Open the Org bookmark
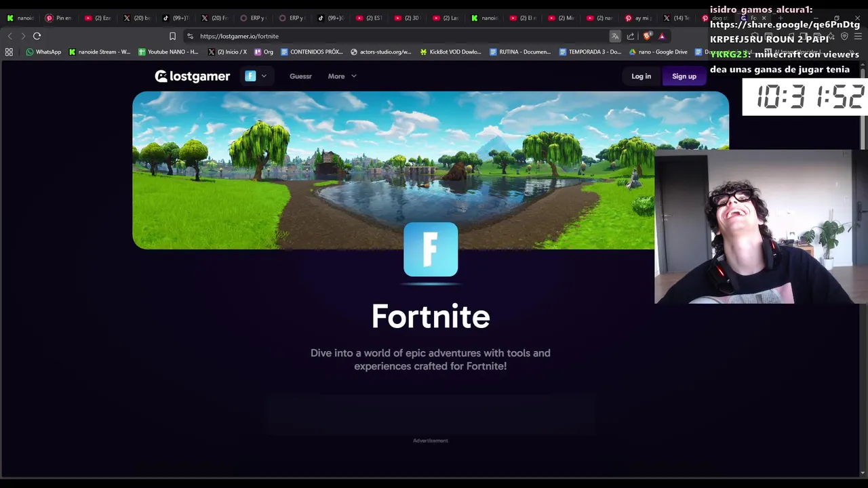Screen dimensions: 868x488 click(264, 52)
